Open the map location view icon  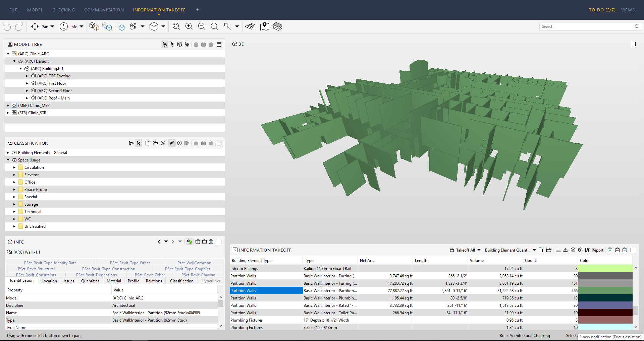[x=265, y=26]
